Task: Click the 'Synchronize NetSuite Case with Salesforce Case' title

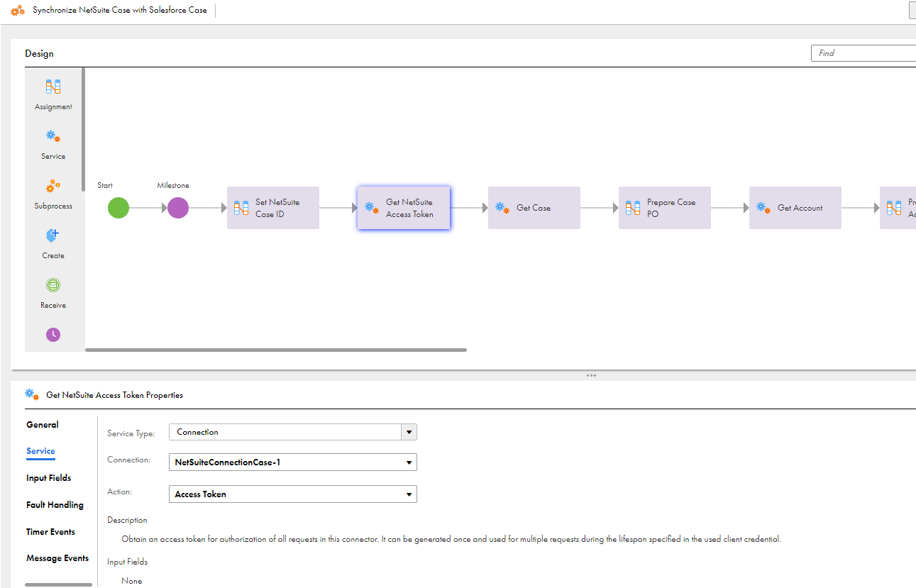Action: [120, 11]
